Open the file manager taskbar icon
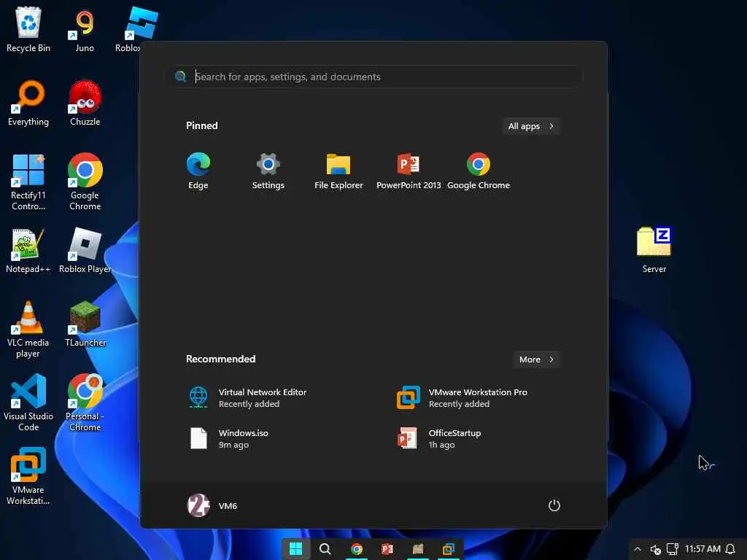The width and height of the screenshot is (747, 560). [418, 549]
